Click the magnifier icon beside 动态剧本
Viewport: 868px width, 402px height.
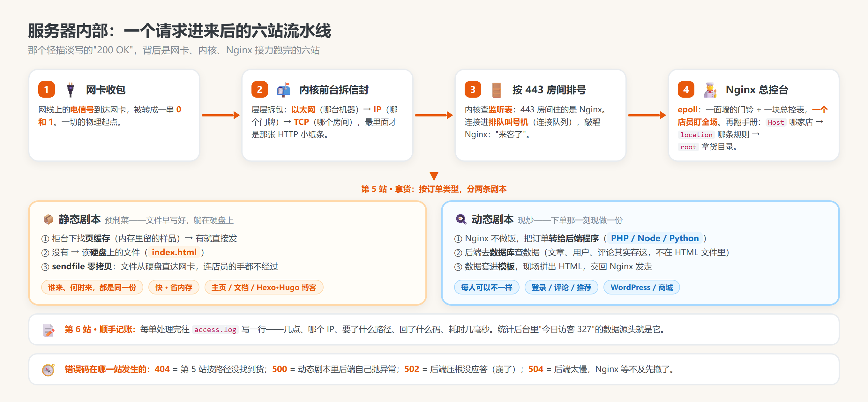(x=460, y=220)
